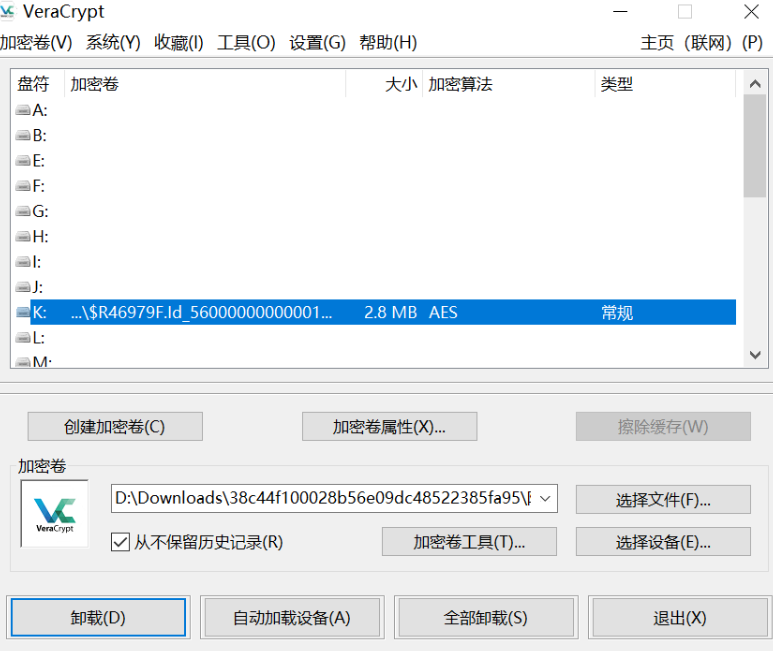Open the 系统(Y) menu
Image resolution: width=773 pixels, height=651 pixels.
click(113, 43)
